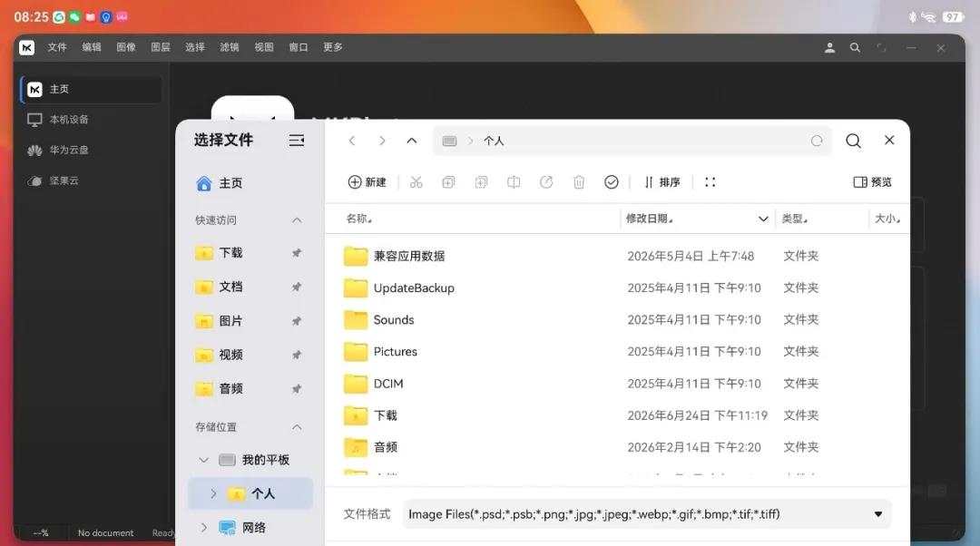Image resolution: width=980 pixels, height=546 pixels.
Task: Go forward in the file dialog
Action: [x=382, y=141]
